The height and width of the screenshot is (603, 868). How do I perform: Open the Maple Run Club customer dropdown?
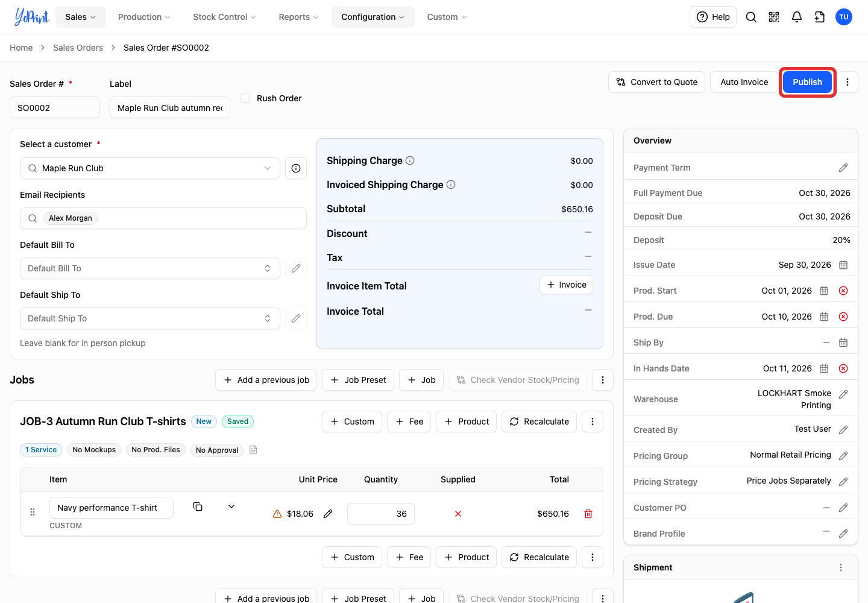150,168
